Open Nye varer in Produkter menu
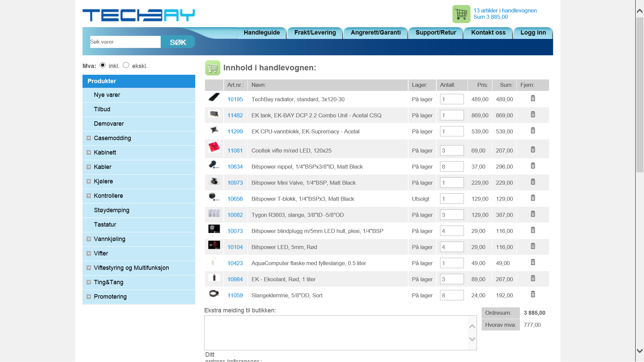Screen dimensions: 644x362 point(107,95)
